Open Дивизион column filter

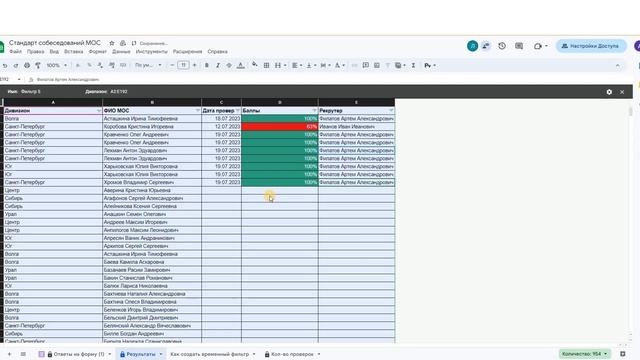click(x=99, y=111)
